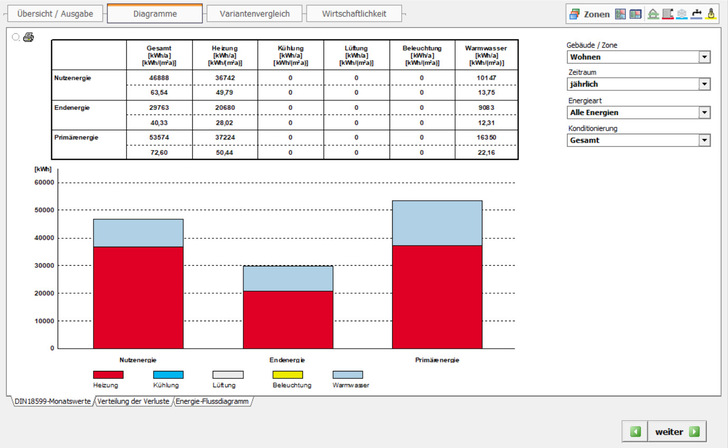728x448 pixels.
Task: Click the Primärenergie row label in table
Action: click(76, 137)
